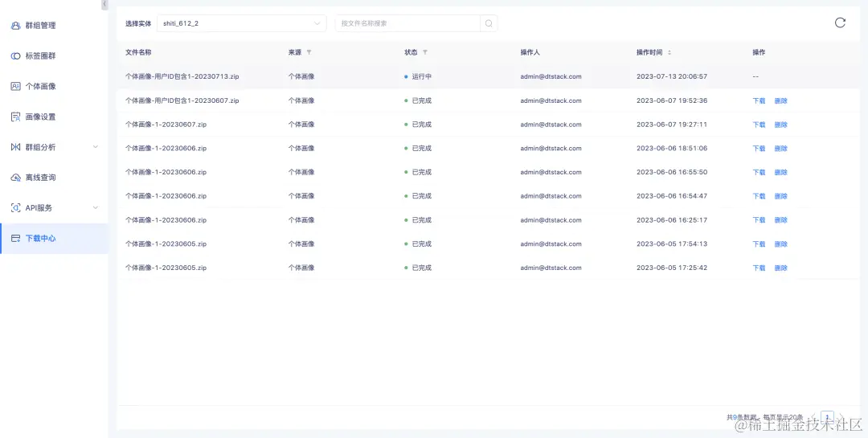Delete file from 2023-06-06 16:54:47

click(x=780, y=196)
